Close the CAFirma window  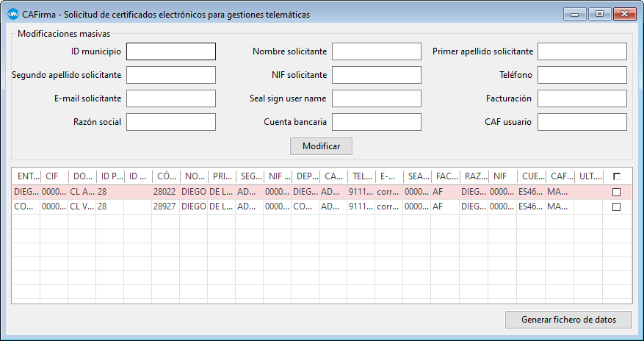(x=623, y=14)
